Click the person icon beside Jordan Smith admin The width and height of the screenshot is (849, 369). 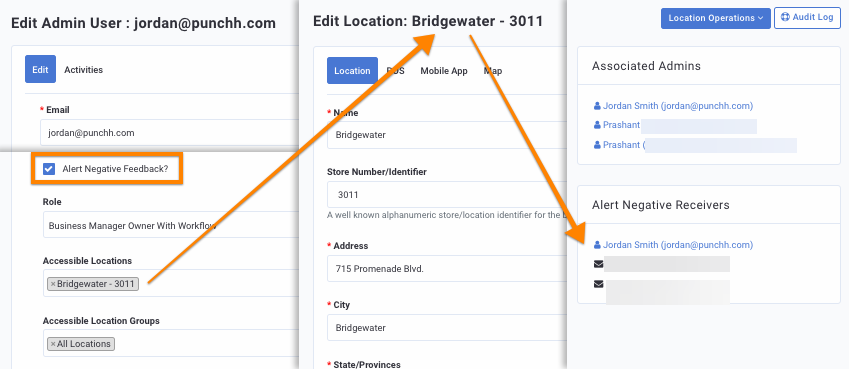(x=597, y=106)
